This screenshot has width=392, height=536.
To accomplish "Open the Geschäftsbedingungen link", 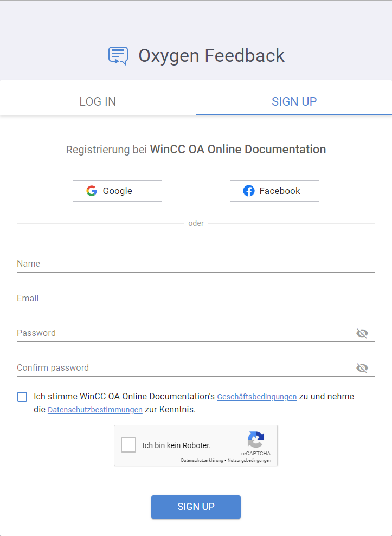I will 257,397.
